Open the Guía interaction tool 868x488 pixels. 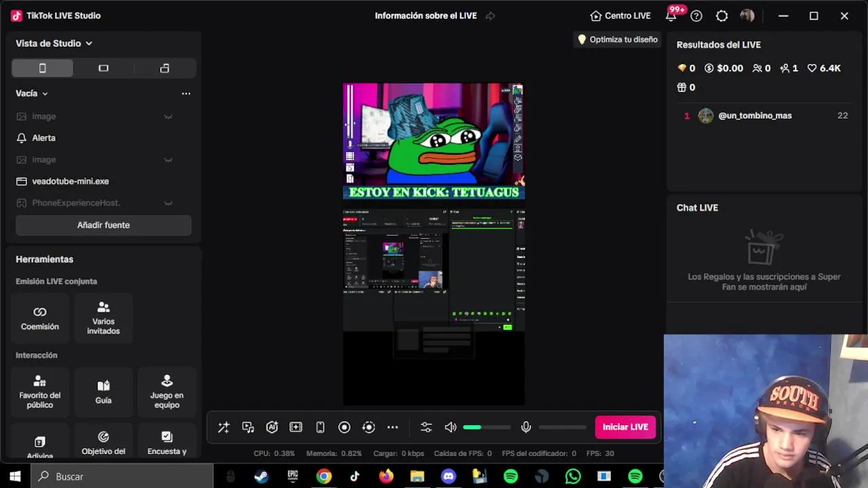point(103,392)
